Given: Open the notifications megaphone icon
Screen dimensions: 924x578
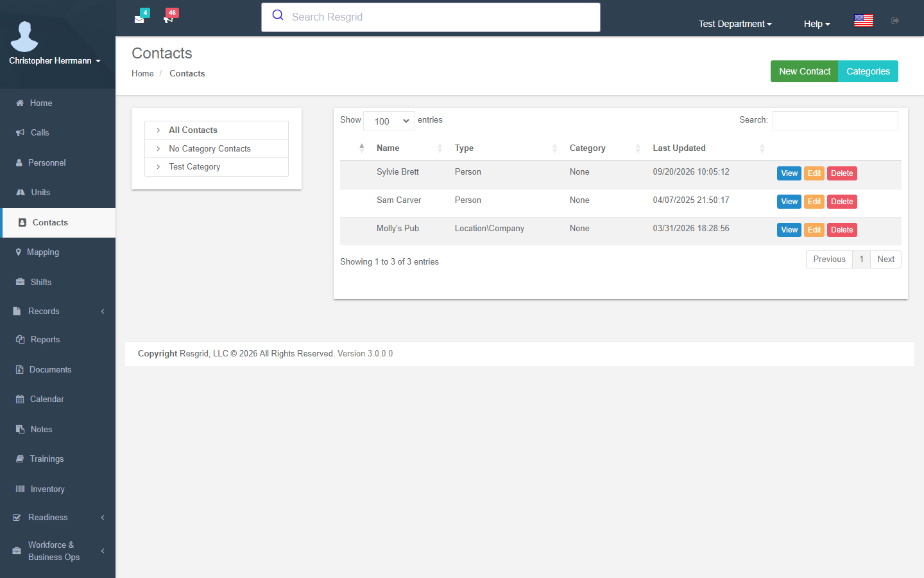Looking at the screenshot, I should click(168, 19).
